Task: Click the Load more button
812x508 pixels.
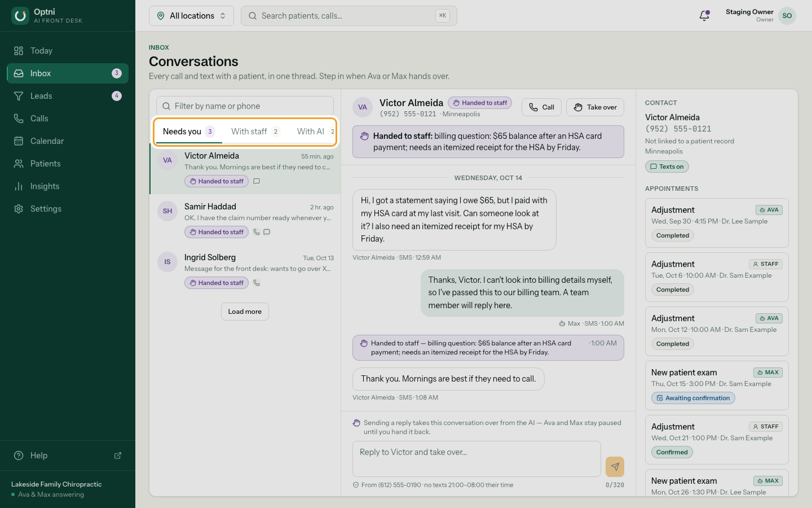Action: pyautogui.click(x=245, y=312)
